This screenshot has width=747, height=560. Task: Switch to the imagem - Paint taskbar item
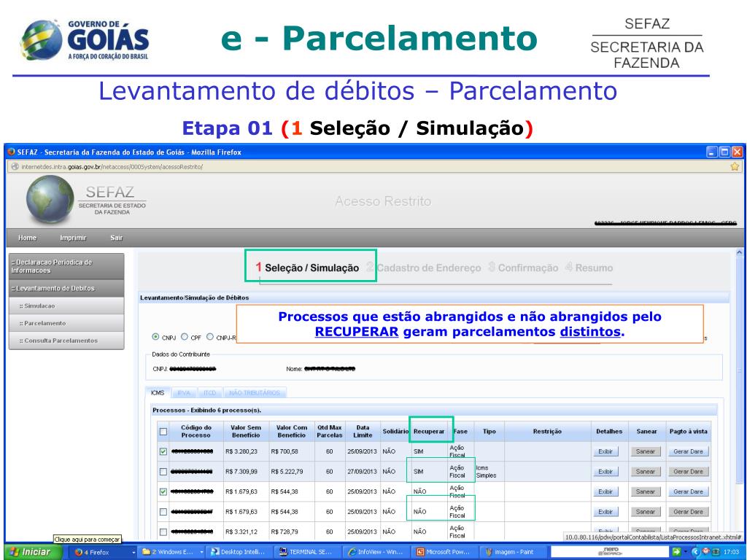coord(512,552)
